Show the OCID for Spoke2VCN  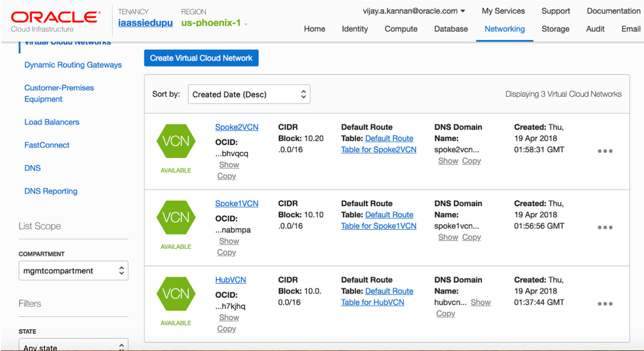point(229,165)
